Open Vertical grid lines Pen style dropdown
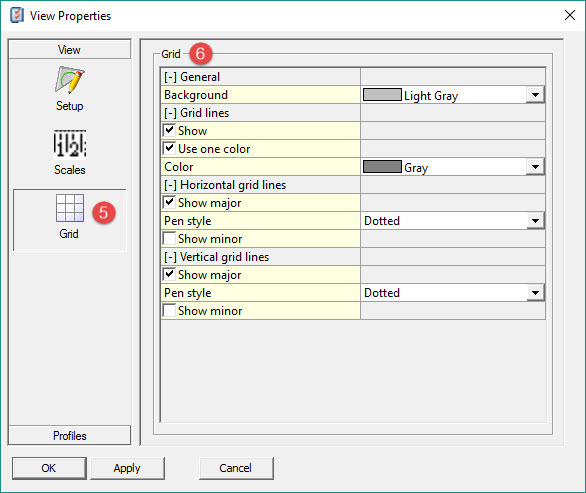The image size is (586, 493). (535, 293)
